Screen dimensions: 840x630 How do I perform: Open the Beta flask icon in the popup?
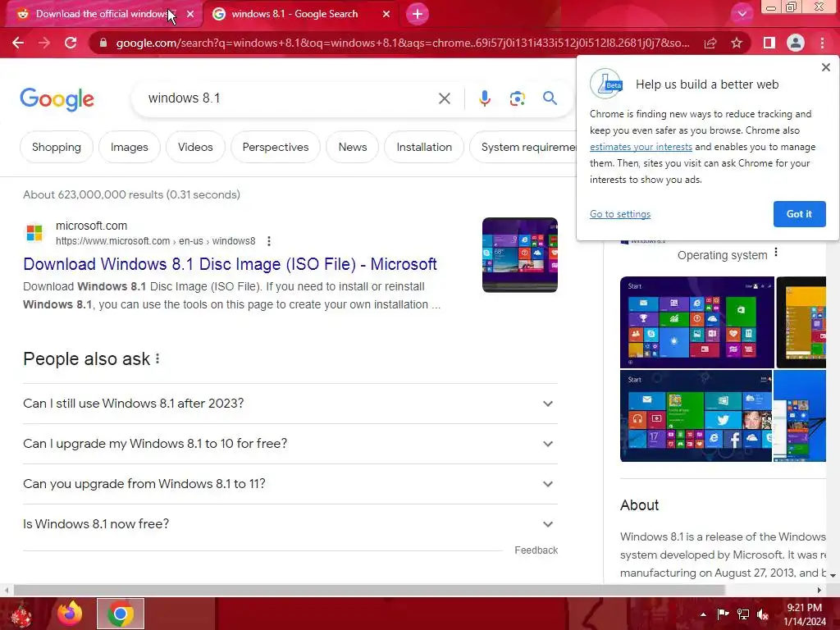pos(606,84)
